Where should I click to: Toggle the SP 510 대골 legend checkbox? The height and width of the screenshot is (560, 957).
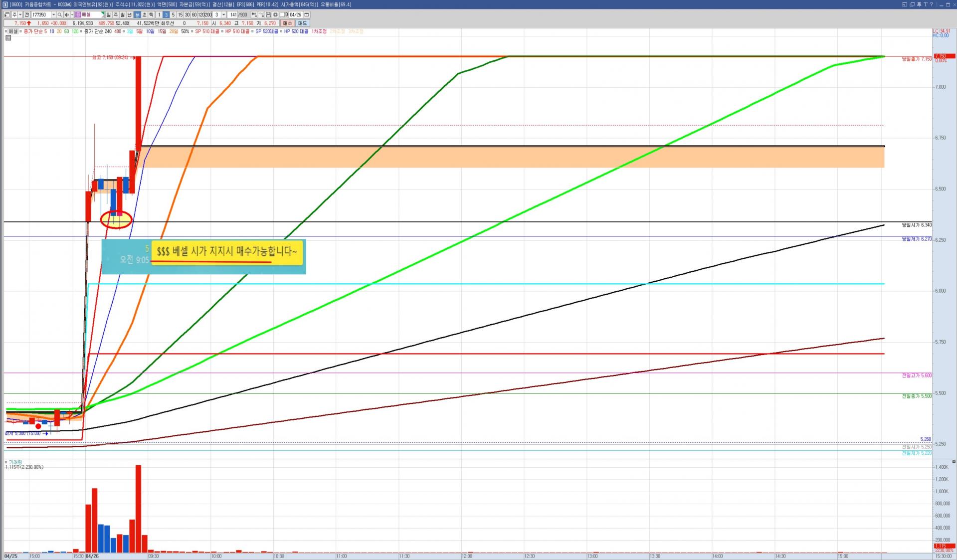click(192, 31)
